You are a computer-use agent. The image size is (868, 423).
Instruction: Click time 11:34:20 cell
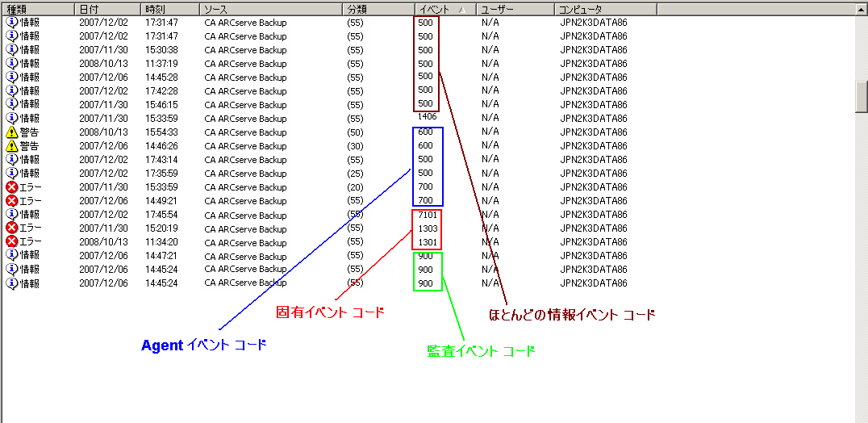[x=161, y=242]
